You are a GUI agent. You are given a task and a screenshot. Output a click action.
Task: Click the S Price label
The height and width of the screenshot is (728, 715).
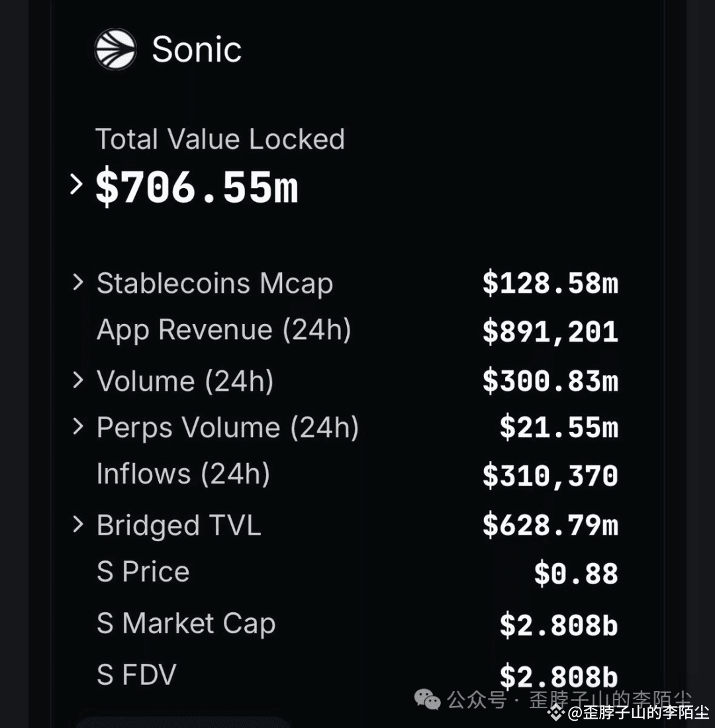tap(143, 572)
